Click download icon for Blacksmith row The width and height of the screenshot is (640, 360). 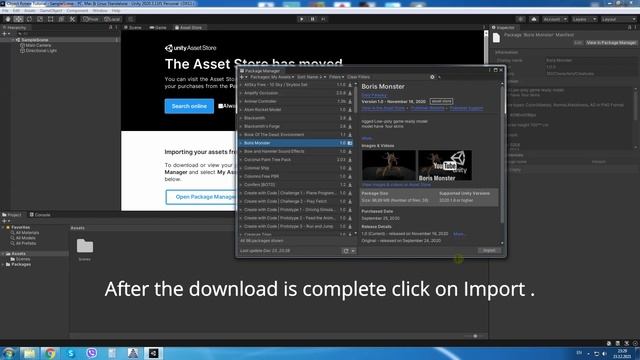[350, 118]
